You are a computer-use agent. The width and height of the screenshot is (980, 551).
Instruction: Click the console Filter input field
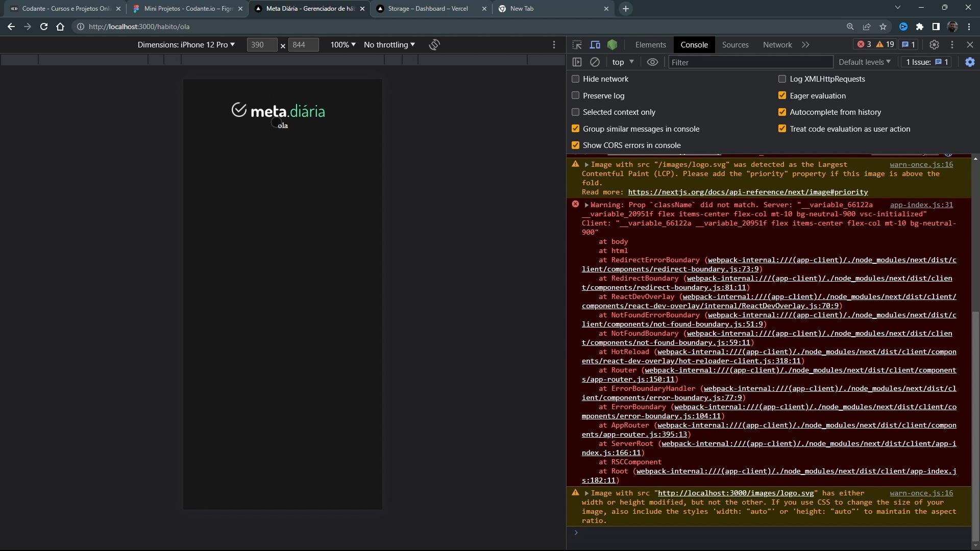pyautogui.click(x=750, y=62)
